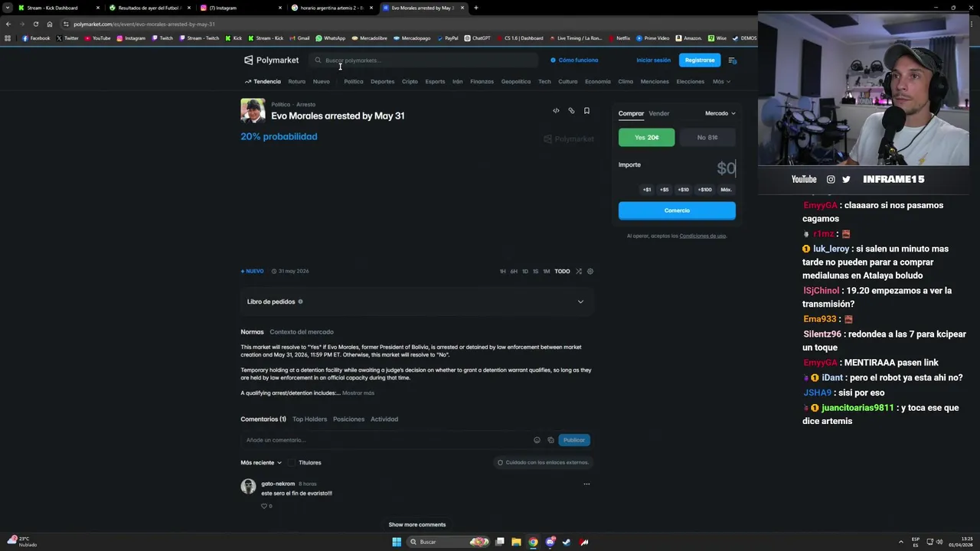Image resolution: width=980 pixels, height=551 pixels.
Task: Open the embed code icon beside market title
Action: coord(556,111)
